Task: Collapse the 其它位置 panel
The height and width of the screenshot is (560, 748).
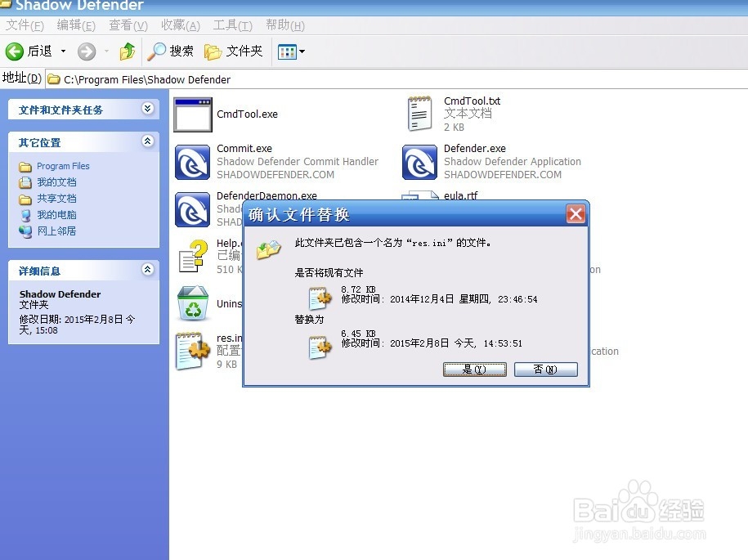Action: tap(147, 141)
